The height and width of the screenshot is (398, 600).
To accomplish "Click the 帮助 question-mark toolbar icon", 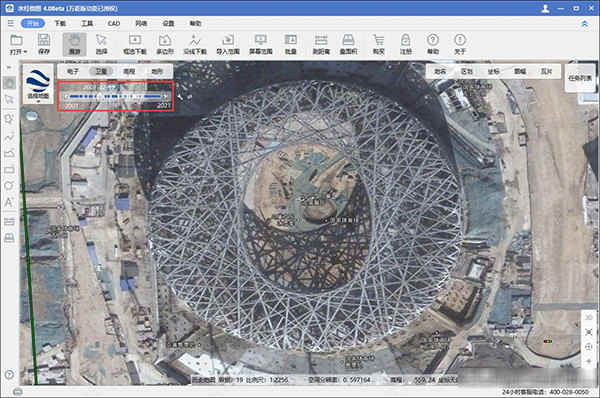I will 433,44.
